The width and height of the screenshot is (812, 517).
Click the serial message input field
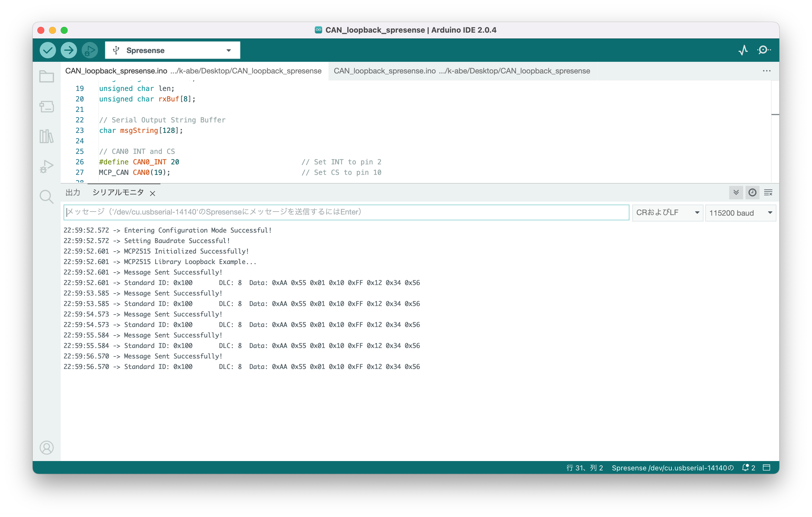[346, 212]
